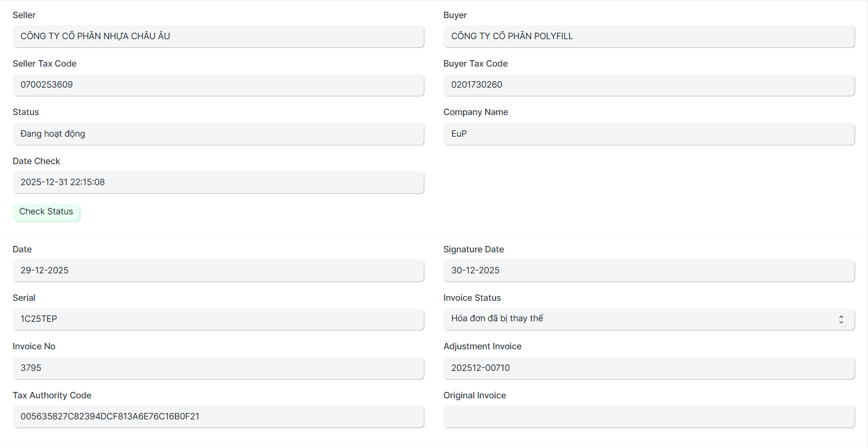Screen dimensions: 868x448
Task: Select the Buyer Tax Code field
Action: point(649,85)
